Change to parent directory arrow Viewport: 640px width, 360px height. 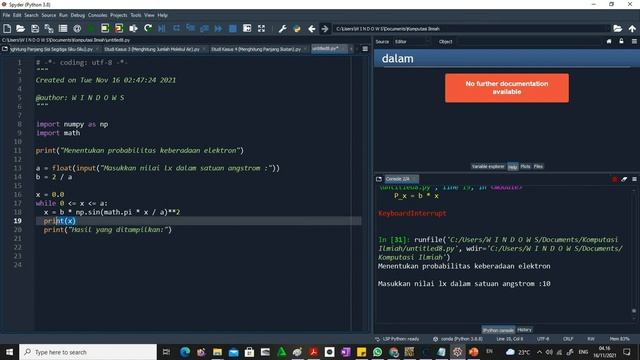(632, 29)
